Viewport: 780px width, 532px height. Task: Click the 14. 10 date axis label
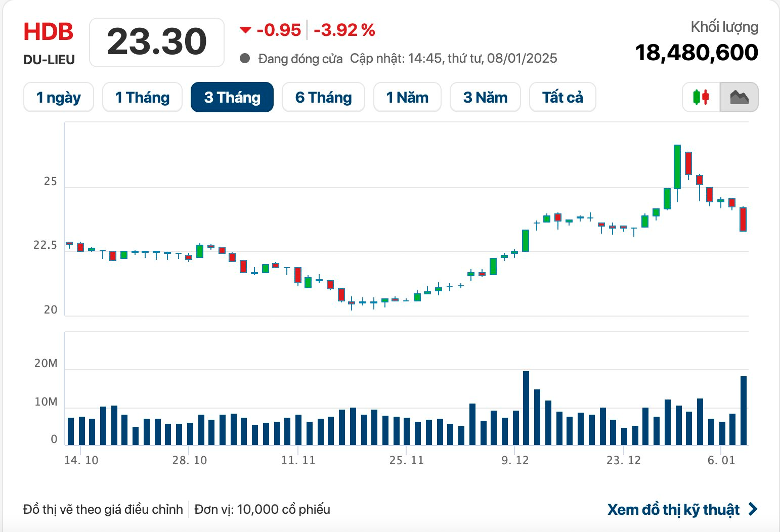81,460
